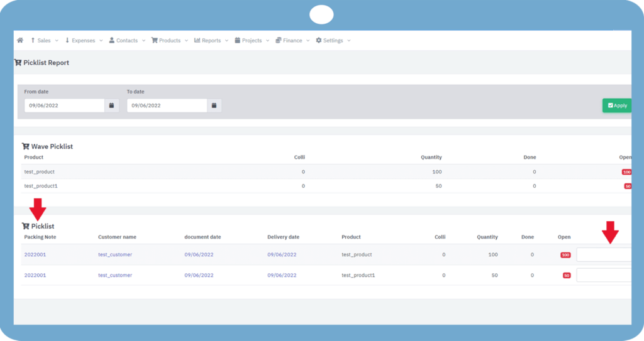Click the Sales up-arrow icon
This screenshot has height=341, width=644.
point(33,40)
